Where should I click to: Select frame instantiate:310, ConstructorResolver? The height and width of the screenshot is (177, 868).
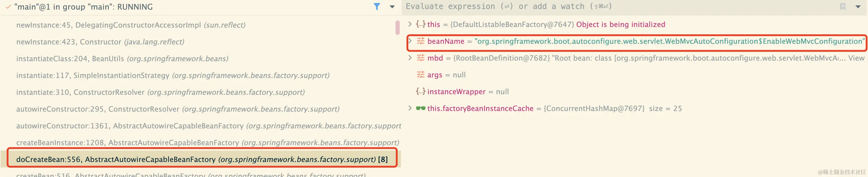160,92
